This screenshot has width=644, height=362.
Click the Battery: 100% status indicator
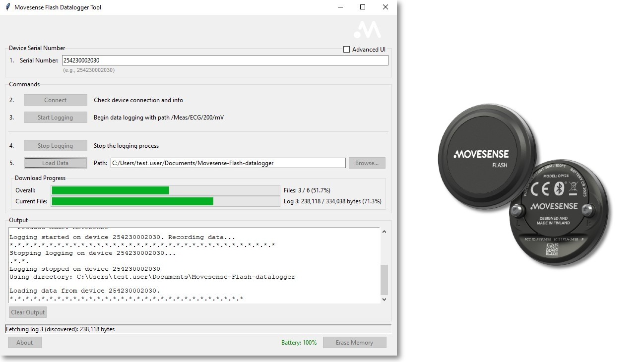[299, 343]
